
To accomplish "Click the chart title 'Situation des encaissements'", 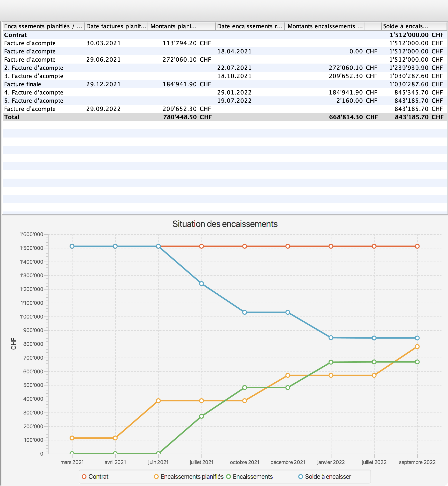I will click(225, 224).
